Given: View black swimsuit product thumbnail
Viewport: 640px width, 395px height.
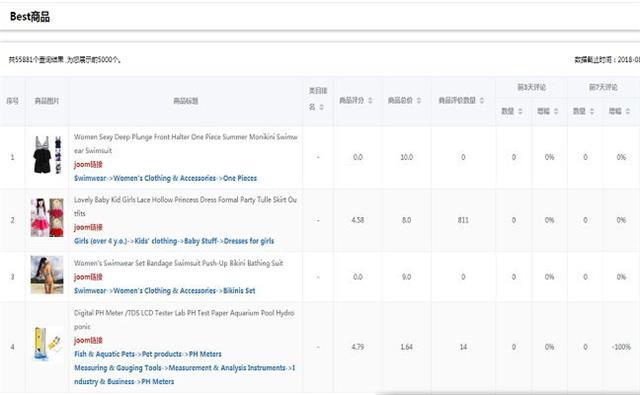Looking at the screenshot, I should (47, 155).
